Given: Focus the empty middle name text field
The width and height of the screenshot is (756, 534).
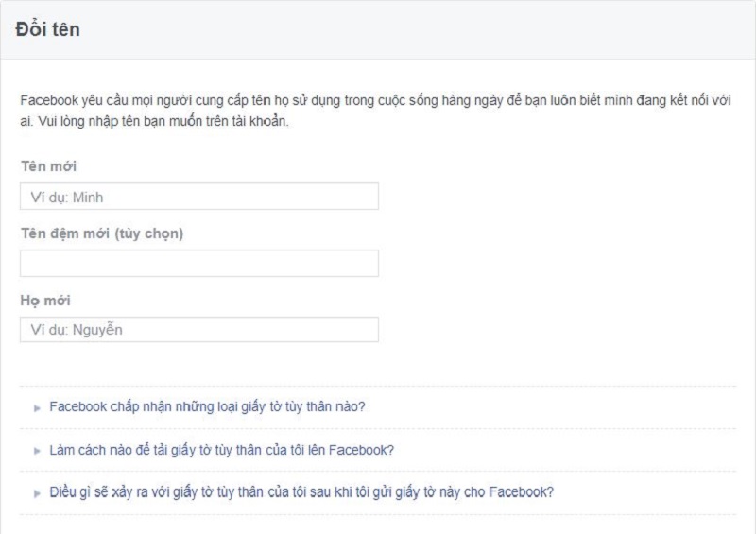Looking at the screenshot, I should tap(199, 264).
